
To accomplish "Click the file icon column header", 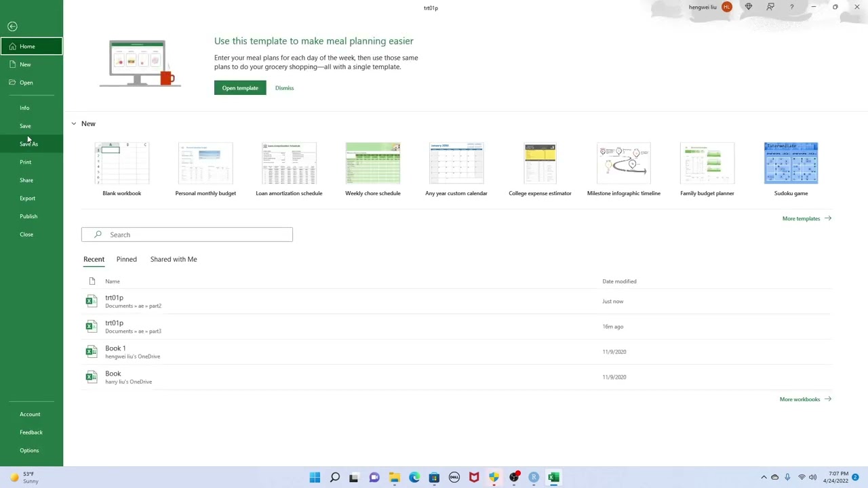I will (92, 281).
